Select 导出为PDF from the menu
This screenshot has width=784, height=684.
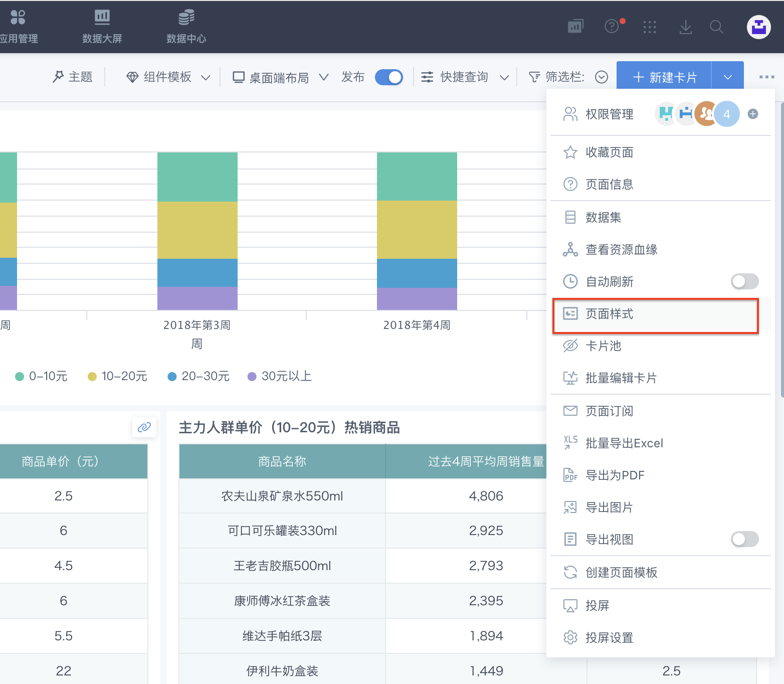click(661, 475)
